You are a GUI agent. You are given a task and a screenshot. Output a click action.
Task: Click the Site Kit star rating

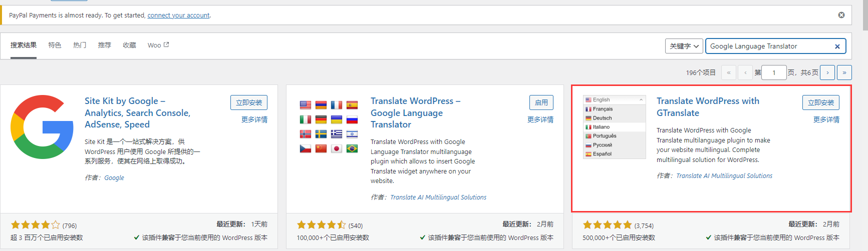[x=35, y=225]
